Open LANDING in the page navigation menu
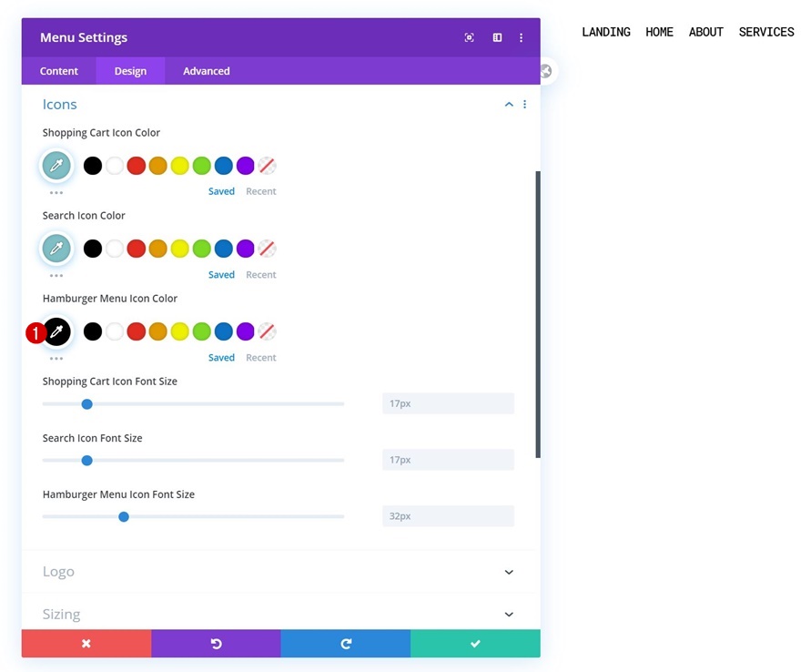 coord(606,32)
